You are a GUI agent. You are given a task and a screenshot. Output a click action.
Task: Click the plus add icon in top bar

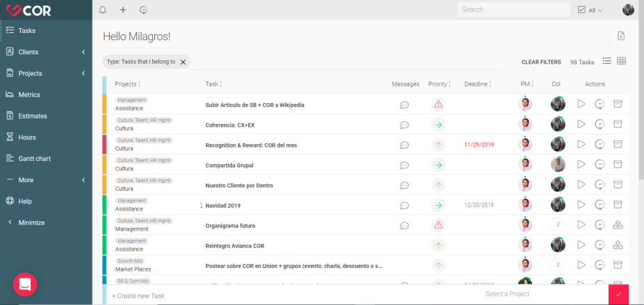coord(123,10)
